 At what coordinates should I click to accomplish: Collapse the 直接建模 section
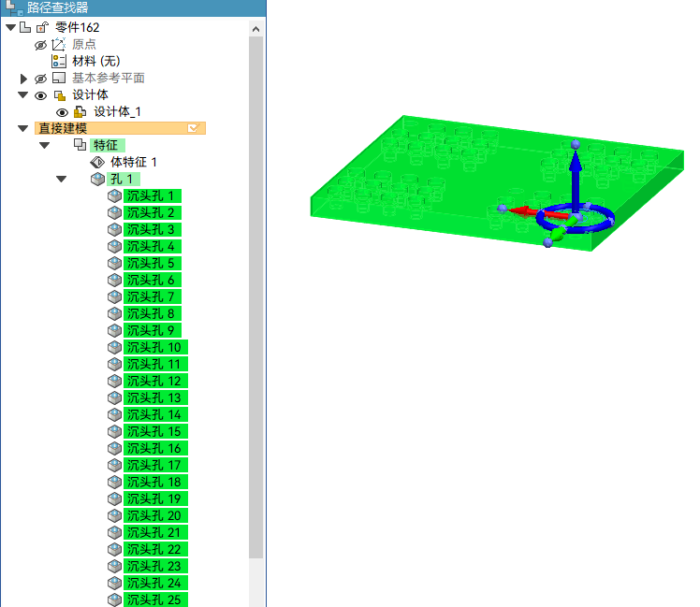tap(22, 128)
